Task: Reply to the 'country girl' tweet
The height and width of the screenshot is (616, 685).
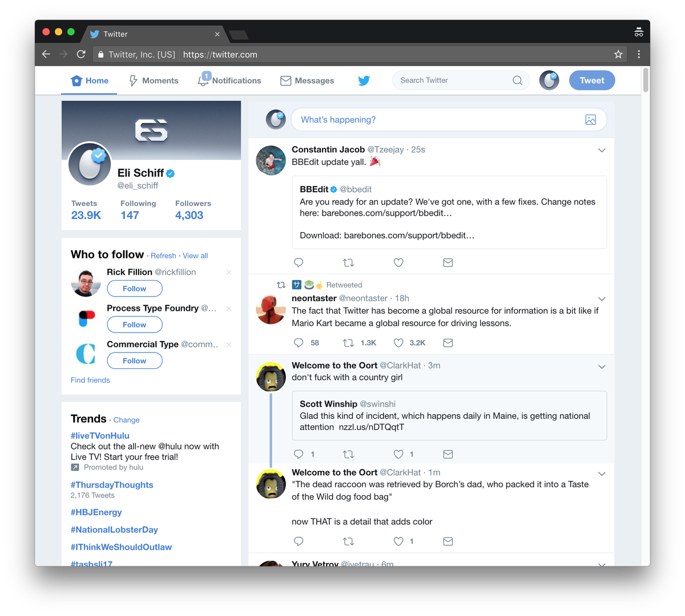Action: click(x=299, y=454)
